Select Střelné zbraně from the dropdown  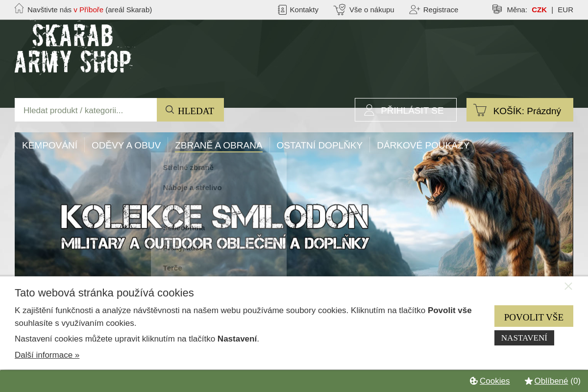[188, 168]
